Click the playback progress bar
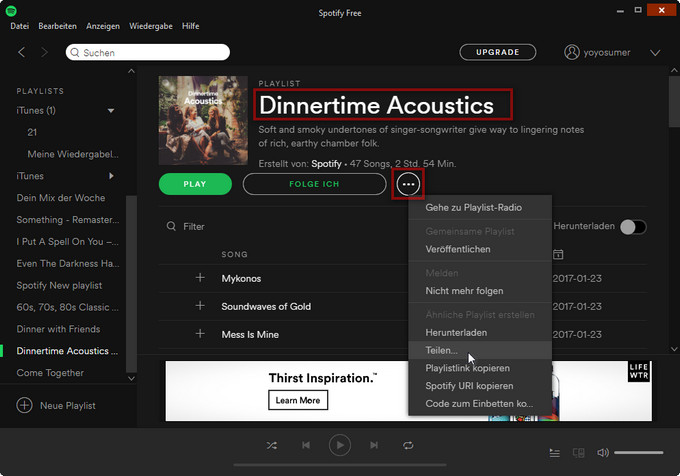The height and width of the screenshot is (476, 680). pos(340,465)
